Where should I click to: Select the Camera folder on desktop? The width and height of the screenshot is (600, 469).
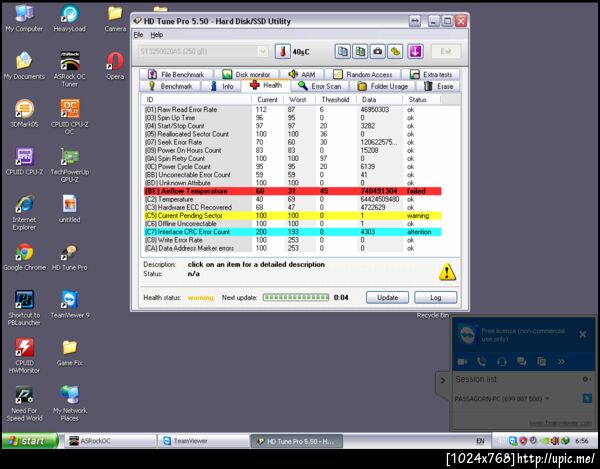click(115, 18)
